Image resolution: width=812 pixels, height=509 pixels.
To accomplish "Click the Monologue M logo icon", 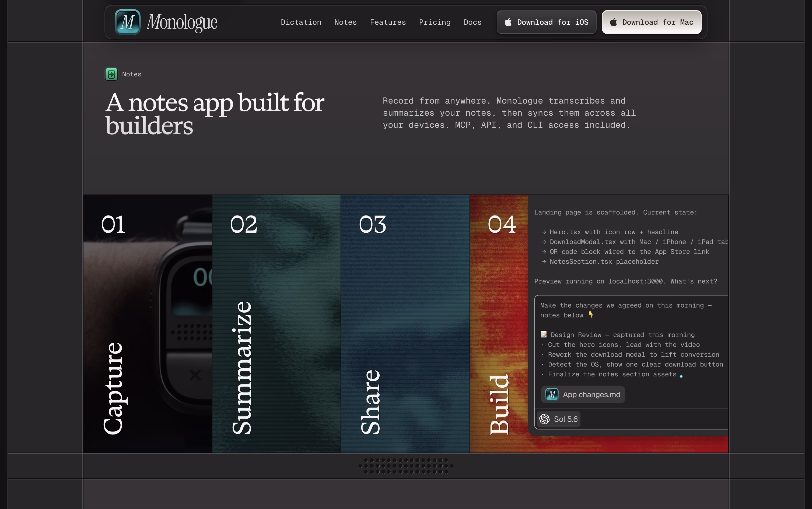I will point(127,22).
